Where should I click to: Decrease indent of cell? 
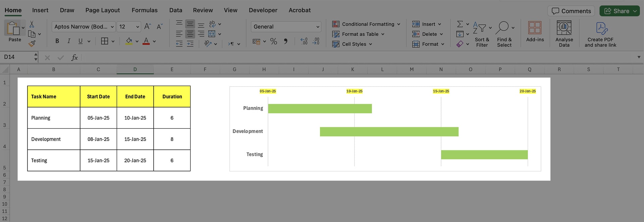(179, 44)
